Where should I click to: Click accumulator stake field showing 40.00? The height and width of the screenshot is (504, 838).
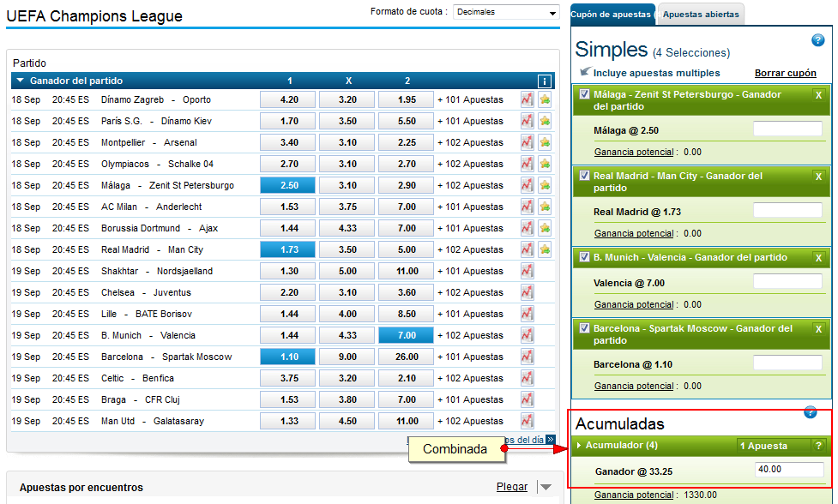(x=789, y=470)
